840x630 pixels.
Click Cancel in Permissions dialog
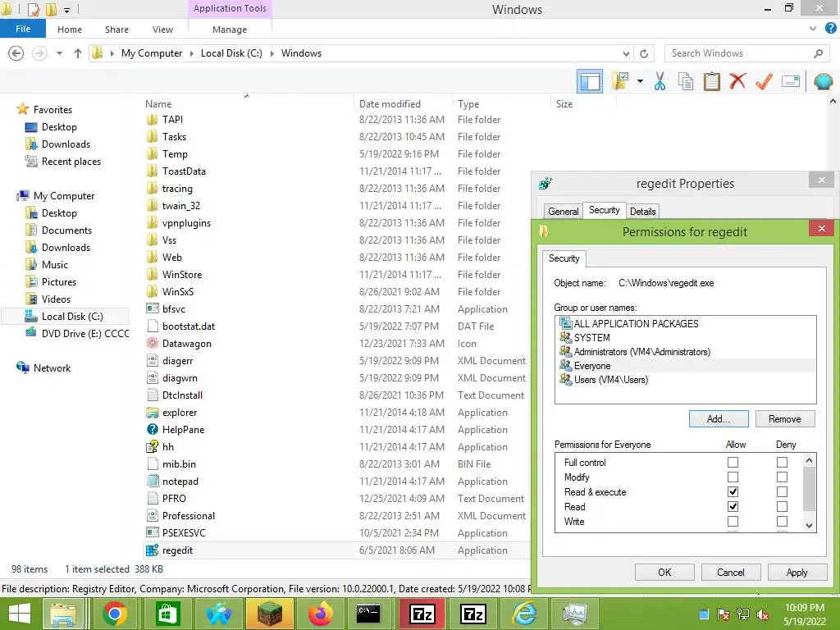pyautogui.click(x=731, y=572)
